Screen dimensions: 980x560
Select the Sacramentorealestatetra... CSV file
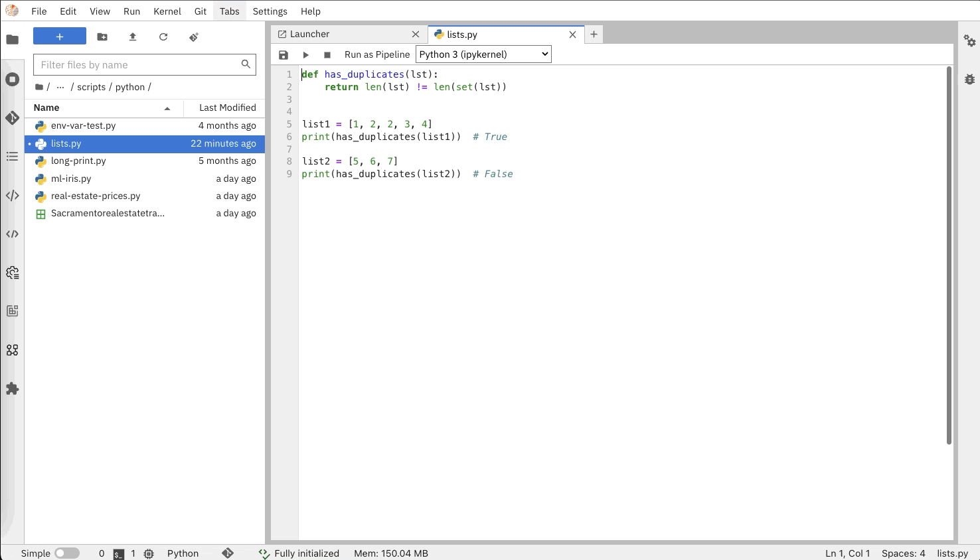[145, 213]
